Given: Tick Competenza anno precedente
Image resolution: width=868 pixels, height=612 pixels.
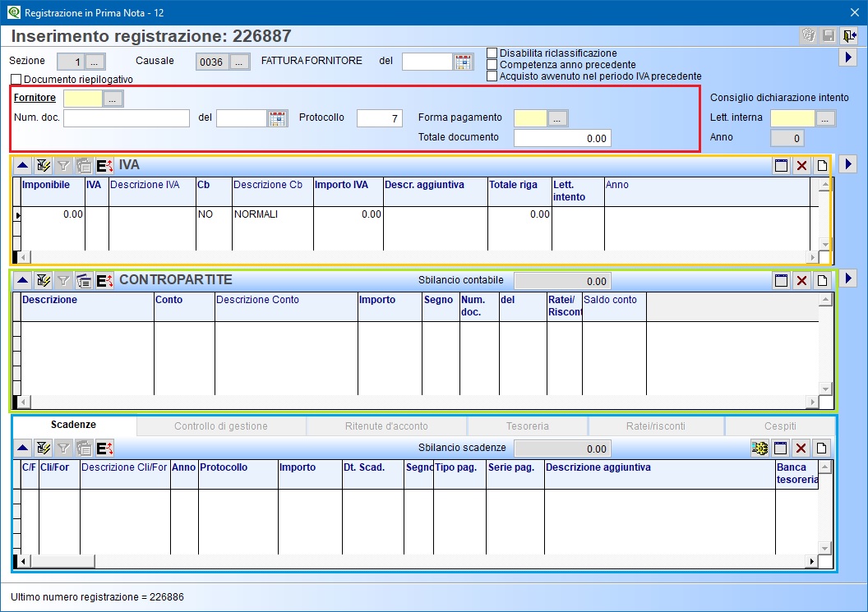Looking at the screenshot, I should pyautogui.click(x=492, y=65).
